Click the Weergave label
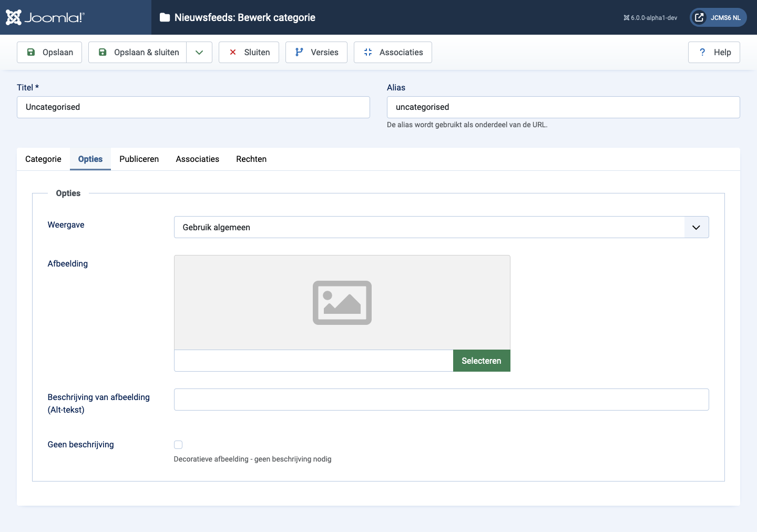Image resolution: width=757 pixels, height=532 pixels. coord(66,224)
